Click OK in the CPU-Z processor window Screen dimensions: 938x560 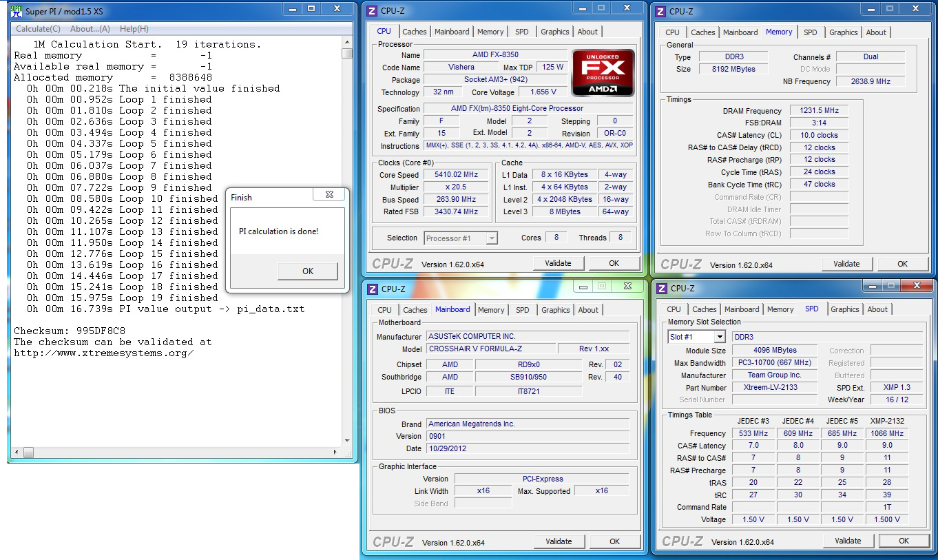(x=614, y=263)
